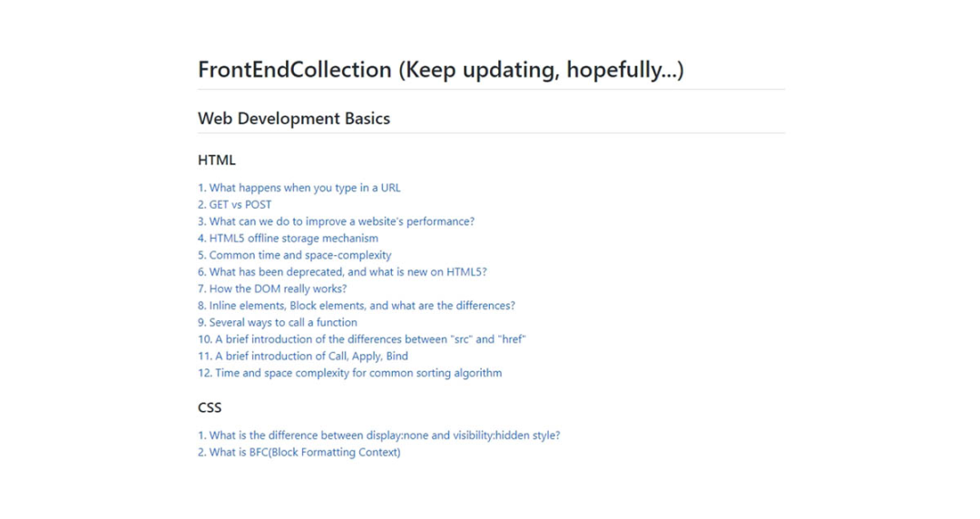980x519 pixels.
Task: Open sorting algorithm complexity link
Action: tap(349, 373)
